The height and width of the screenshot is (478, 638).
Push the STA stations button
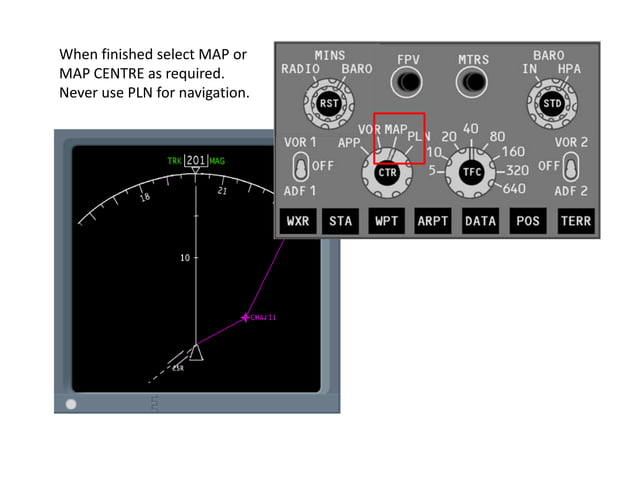341,221
